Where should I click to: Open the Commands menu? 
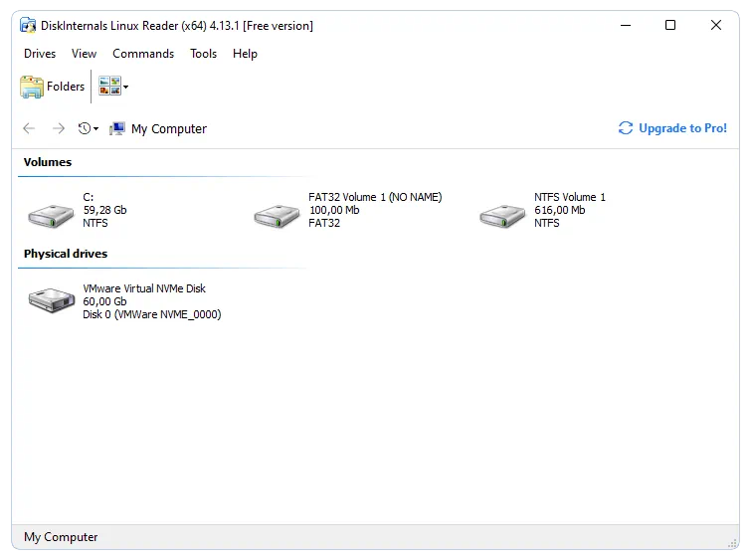click(x=143, y=54)
